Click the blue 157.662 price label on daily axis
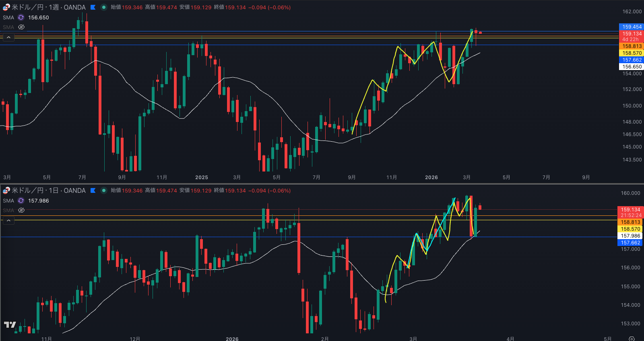The image size is (644, 341). click(x=630, y=243)
